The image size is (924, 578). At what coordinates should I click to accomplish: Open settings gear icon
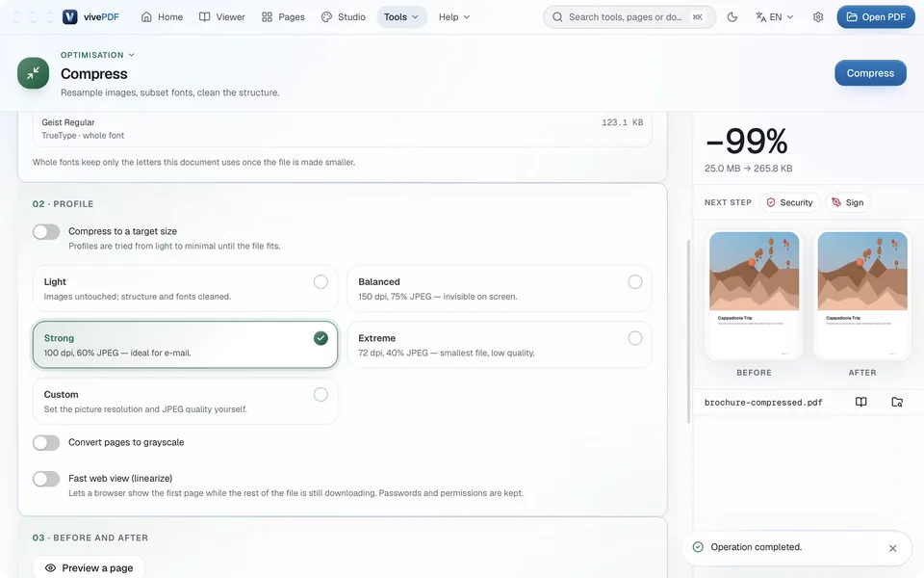(x=818, y=17)
